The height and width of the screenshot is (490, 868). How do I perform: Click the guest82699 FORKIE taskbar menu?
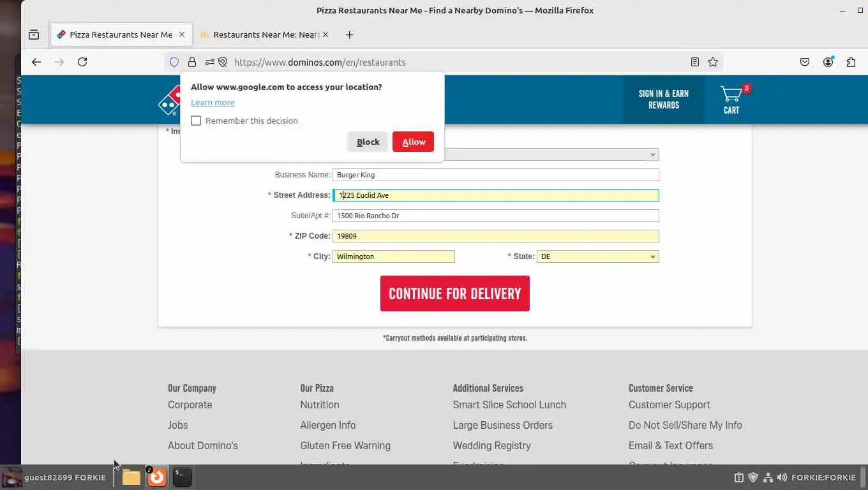(54, 477)
